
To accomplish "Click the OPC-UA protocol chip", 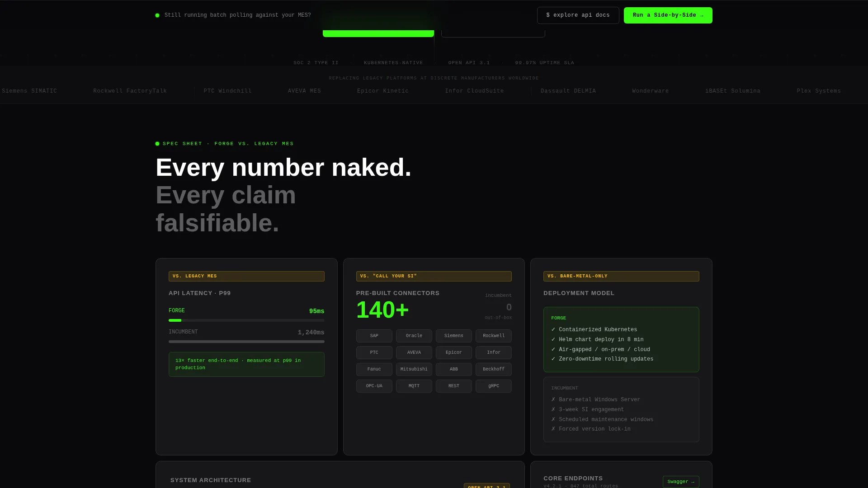I will coord(374,386).
